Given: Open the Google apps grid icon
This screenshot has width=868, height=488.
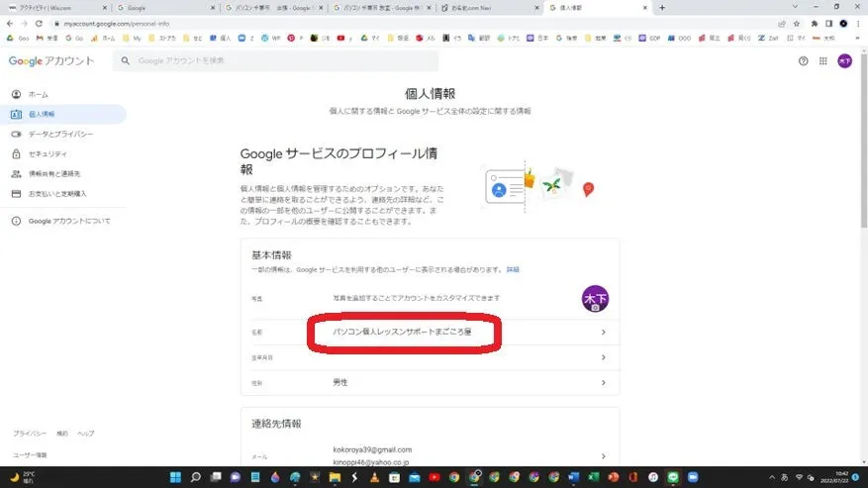Looking at the screenshot, I should click(823, 61).
